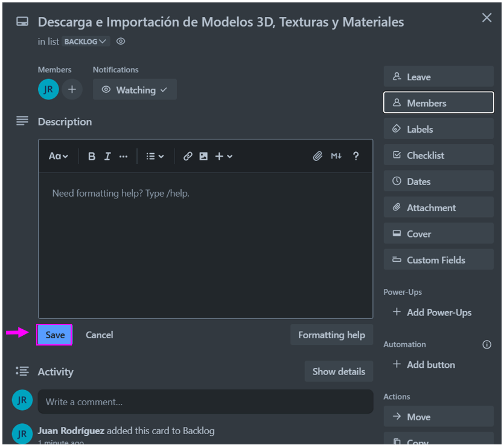Open more formatting options with the ellipsis

pos(123,156)
